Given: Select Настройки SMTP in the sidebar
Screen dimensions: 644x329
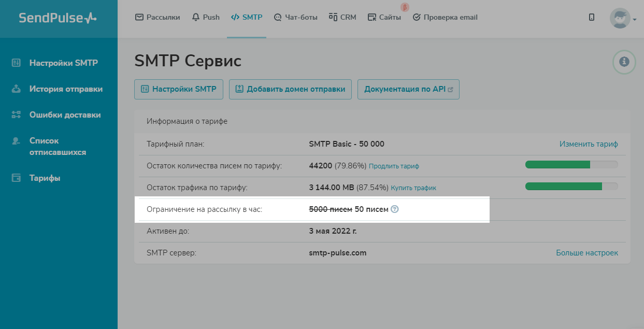Looking at the screenshot, I should click(x=63, y=63).
